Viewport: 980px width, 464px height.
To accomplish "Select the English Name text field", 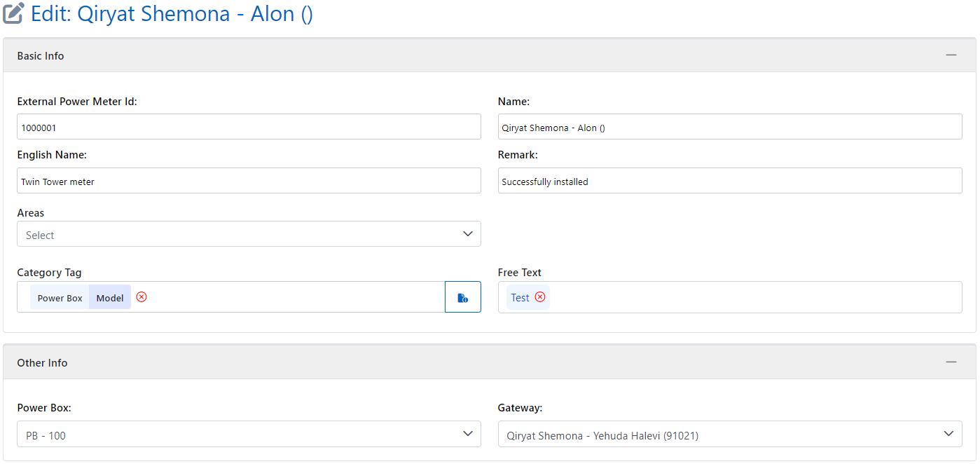I will click(249, 181).
